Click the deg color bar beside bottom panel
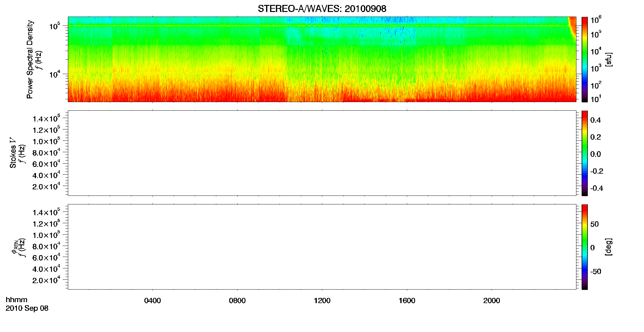 pos(585,247)
